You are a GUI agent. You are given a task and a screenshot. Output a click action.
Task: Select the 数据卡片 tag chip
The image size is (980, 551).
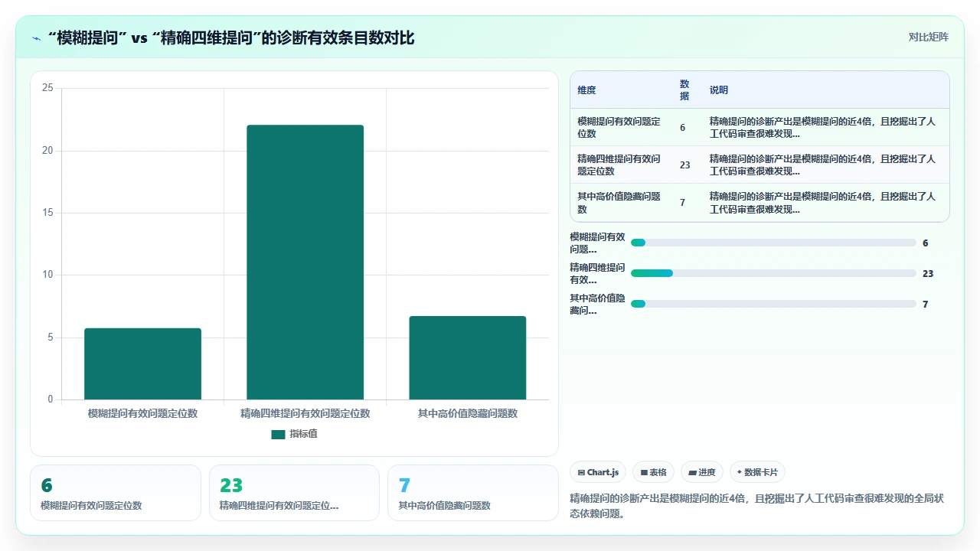(758, 472)
